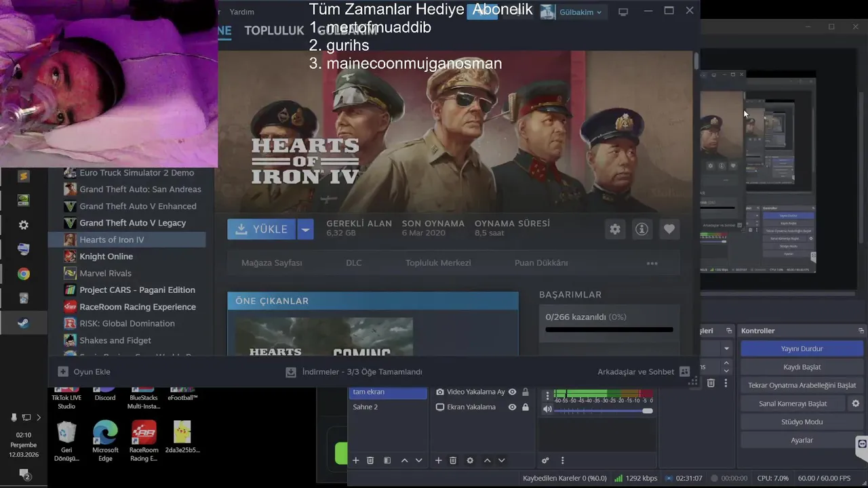Toggle lock on Ekran Yakalama source
Image resolution: width=868 pixels, height=488 pixels.
[x=526, y=407]
